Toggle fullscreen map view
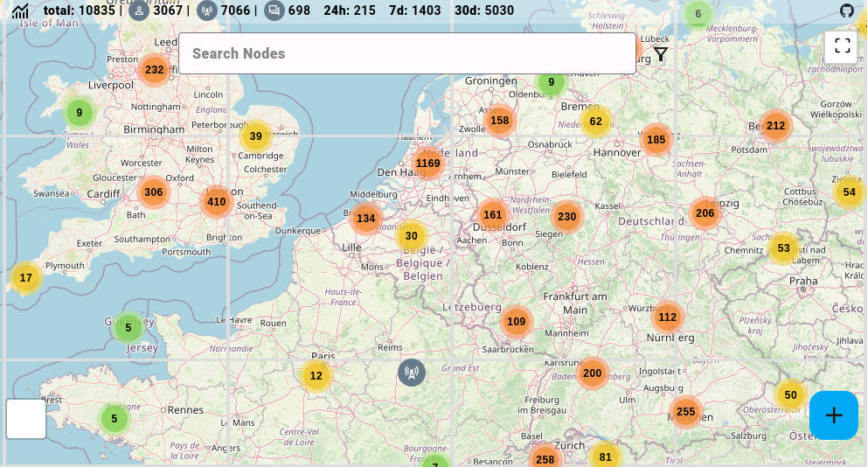Viewport: 868px width, 467px height. click(x=842, y=46)
